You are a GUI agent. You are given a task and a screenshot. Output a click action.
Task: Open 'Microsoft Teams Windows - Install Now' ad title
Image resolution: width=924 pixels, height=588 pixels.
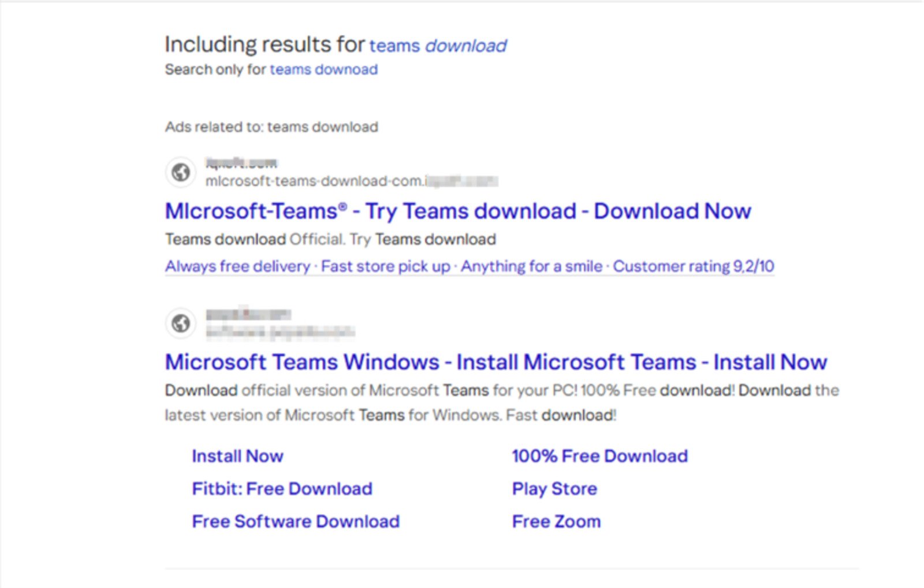(496, 362)
